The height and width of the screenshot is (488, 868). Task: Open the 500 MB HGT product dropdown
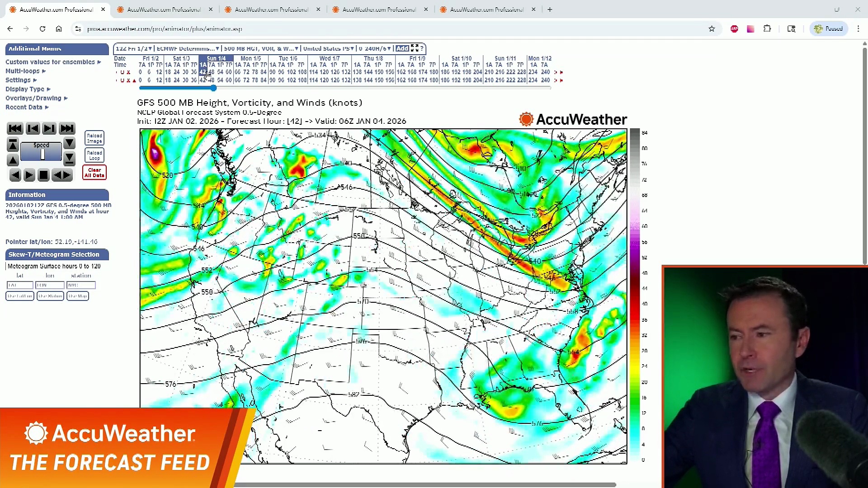[261, 48]
